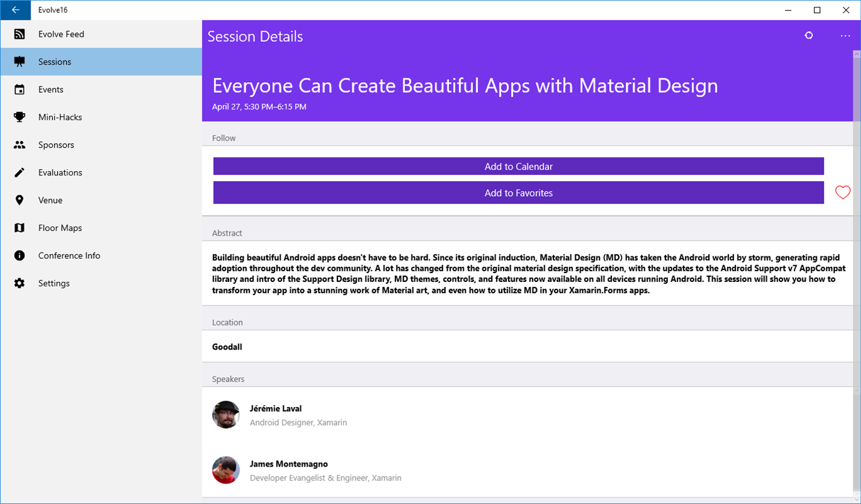The width and height of the screenshot is (861, 504).
Task: Click the Mini-Hacks trophy icon
Action: (19, 117)
